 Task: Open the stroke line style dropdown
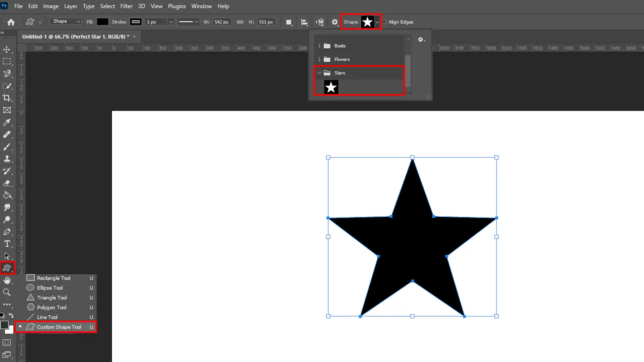[189, 22]
